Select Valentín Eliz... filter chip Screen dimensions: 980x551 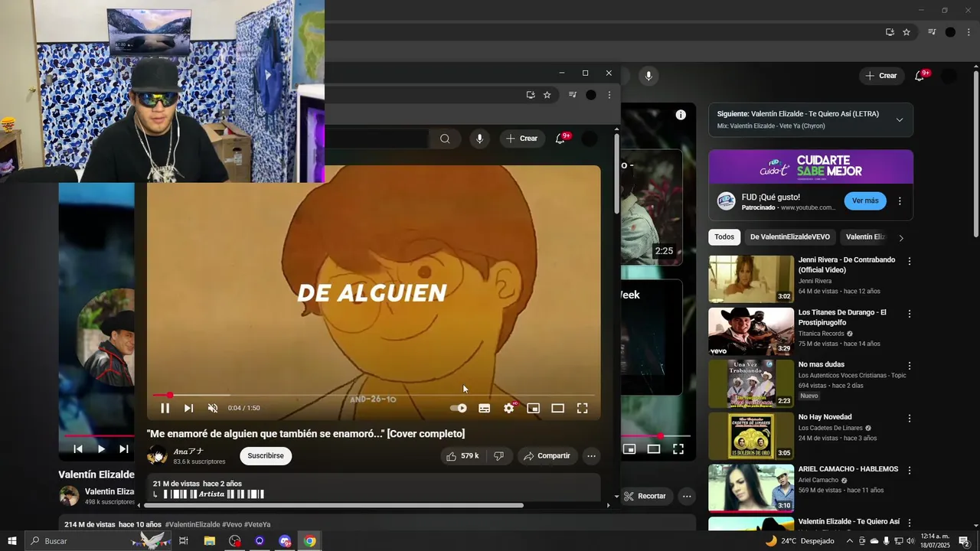coord(865,237)
